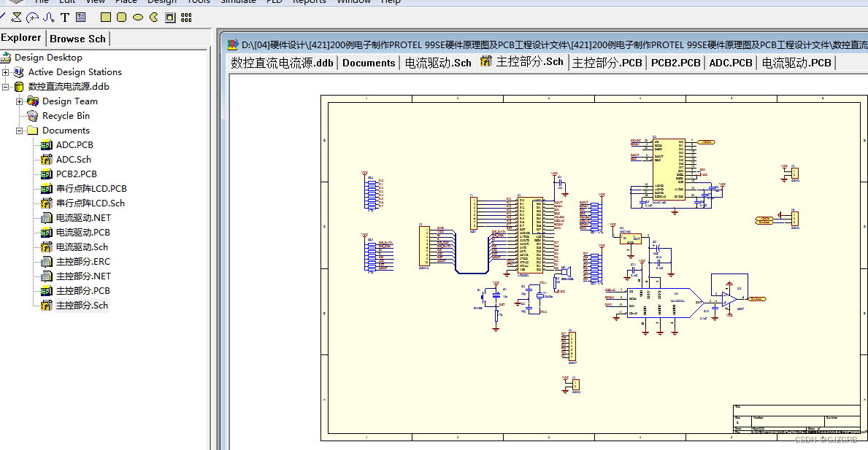868x450 pixels.
Task: Select the polygon drawing tool
Action: (x=16, y=17)
